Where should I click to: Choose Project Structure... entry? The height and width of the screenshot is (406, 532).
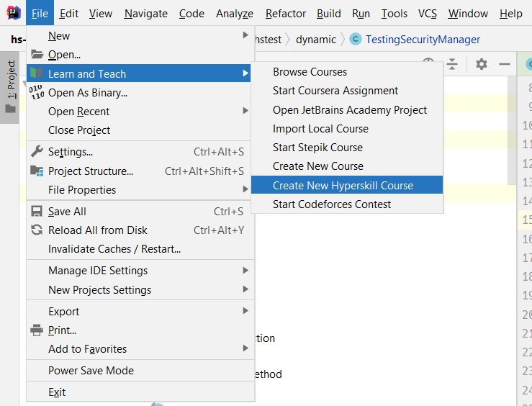click(140, 171)
